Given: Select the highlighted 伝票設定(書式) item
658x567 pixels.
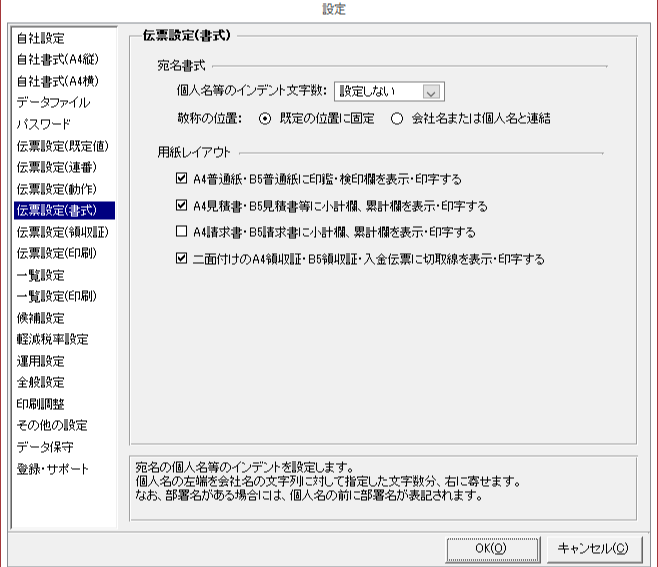Looking at the screenshot, I should 64,210.
